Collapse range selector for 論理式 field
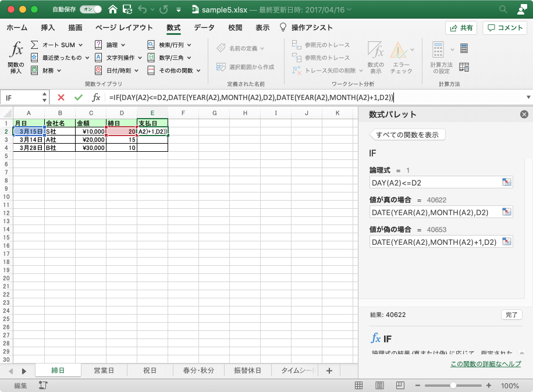 [x=507, y=183]
